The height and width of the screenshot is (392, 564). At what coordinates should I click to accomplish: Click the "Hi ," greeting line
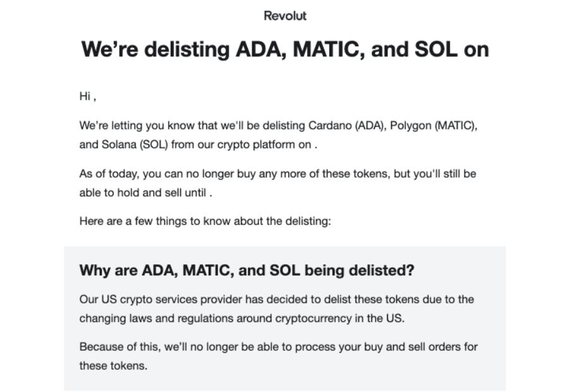[x=87, y=97]
